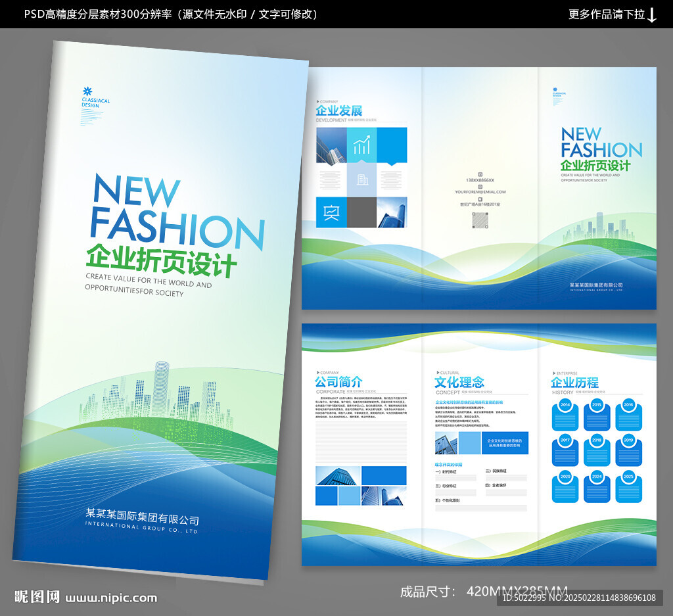The width and height of the screenshot is (673, 616).
Task: Click the building photo in 文化理念 panel
Action: (446, 443)
